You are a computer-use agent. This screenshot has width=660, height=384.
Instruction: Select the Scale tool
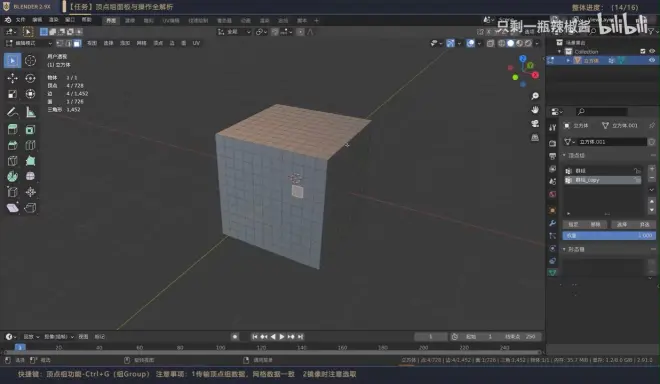12,94
